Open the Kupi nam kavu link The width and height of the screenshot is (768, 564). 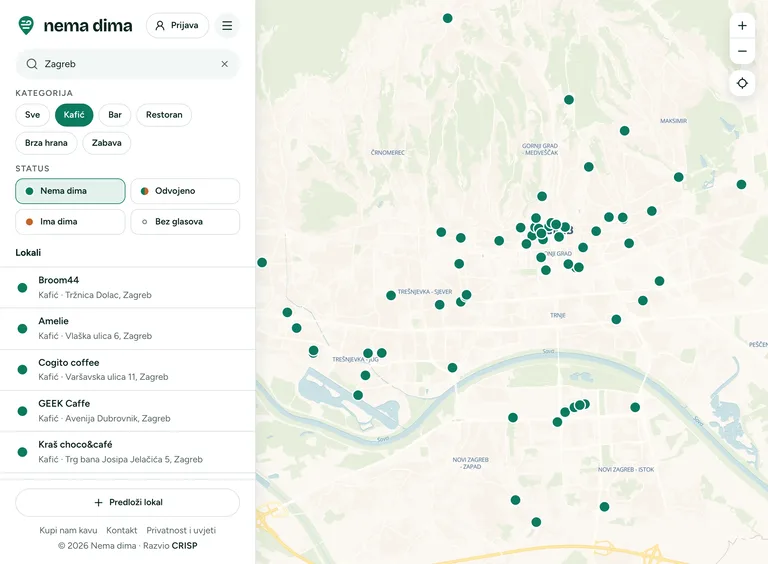[x=68, y=530]
